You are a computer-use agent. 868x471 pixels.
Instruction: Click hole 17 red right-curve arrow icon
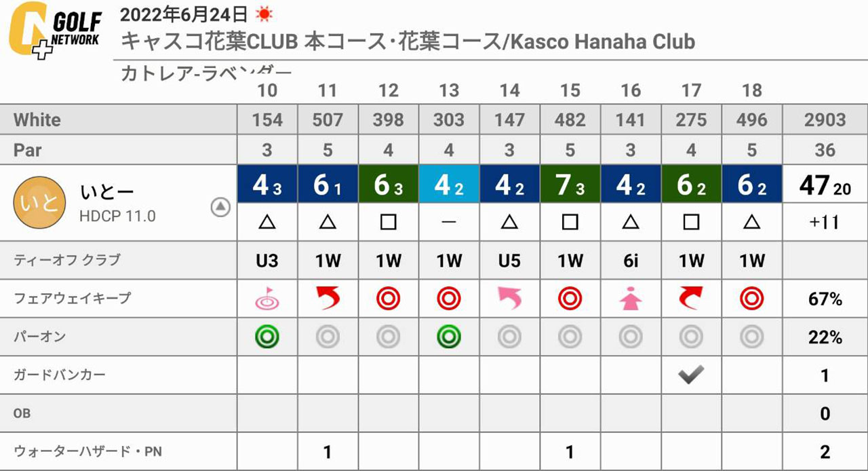click(690, 298)
